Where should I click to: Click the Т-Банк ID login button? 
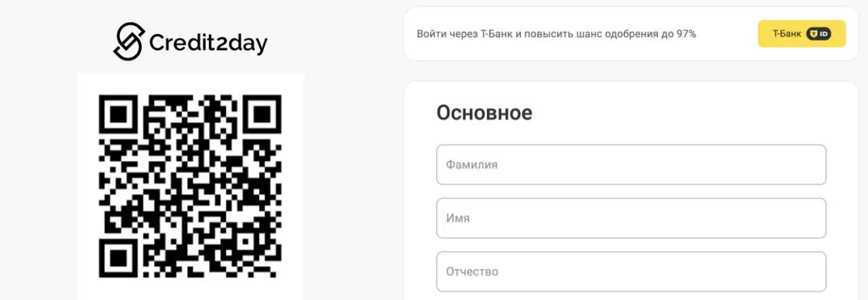point(802,34)
